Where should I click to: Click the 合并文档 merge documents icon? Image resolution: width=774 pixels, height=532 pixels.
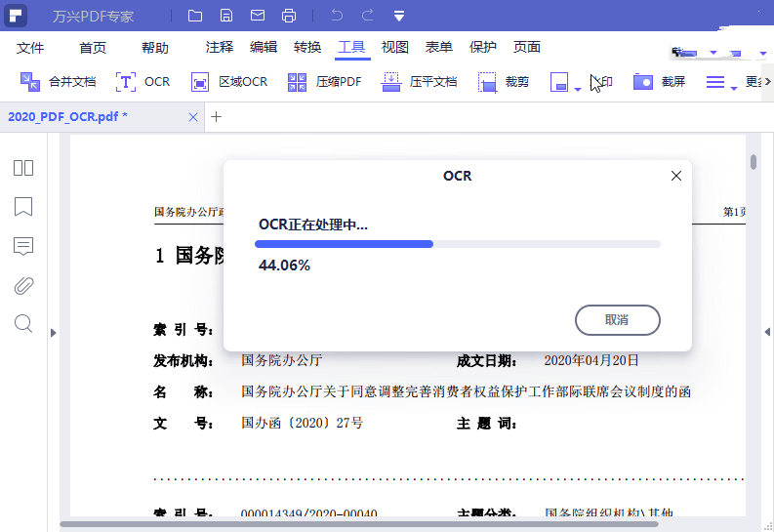point(30,82)
